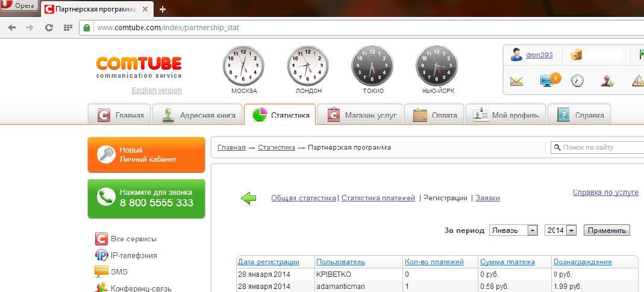Click the small clock icon in user panel
644x292 pixels.
pyautogui.click(x=578, y=81)
